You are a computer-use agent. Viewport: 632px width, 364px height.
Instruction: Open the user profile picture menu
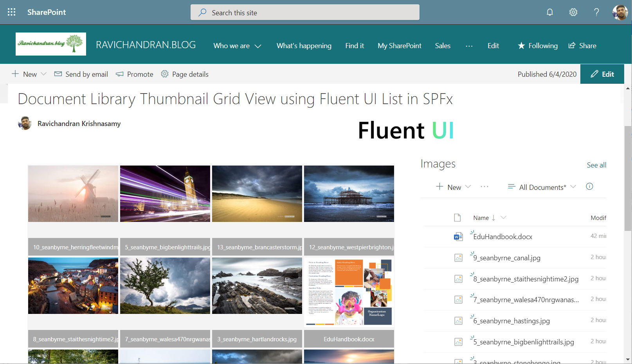coord(620,12)
